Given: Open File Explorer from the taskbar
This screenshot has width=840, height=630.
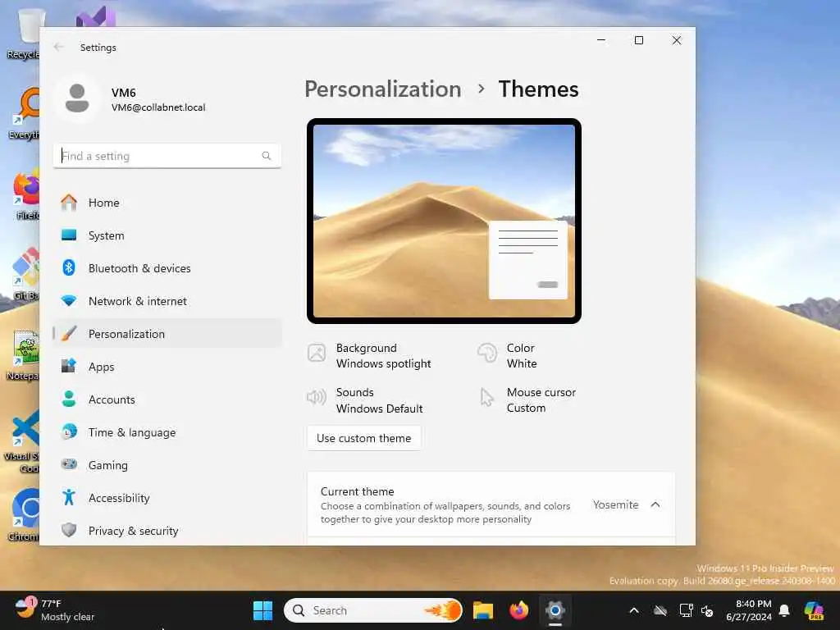Looking at the screenshot, I should pyautogui.click(x=482, y=610).
